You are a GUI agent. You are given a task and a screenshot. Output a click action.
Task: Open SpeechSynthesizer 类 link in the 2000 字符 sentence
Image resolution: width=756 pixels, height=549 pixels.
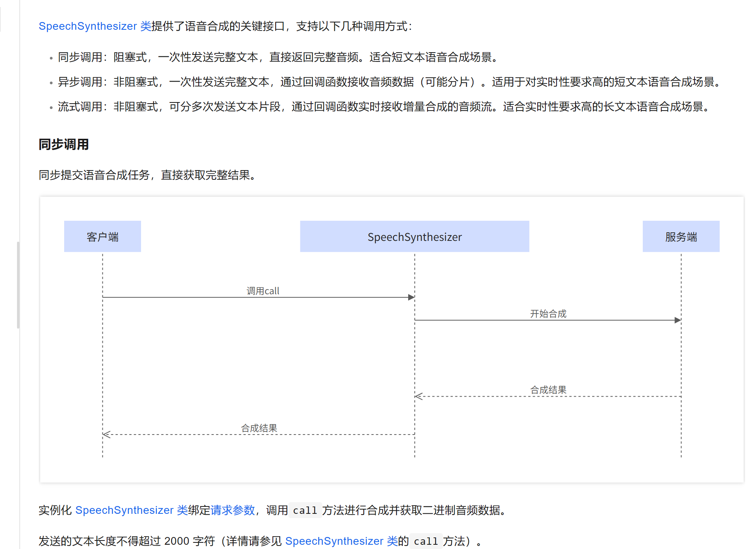pos(341,541)
